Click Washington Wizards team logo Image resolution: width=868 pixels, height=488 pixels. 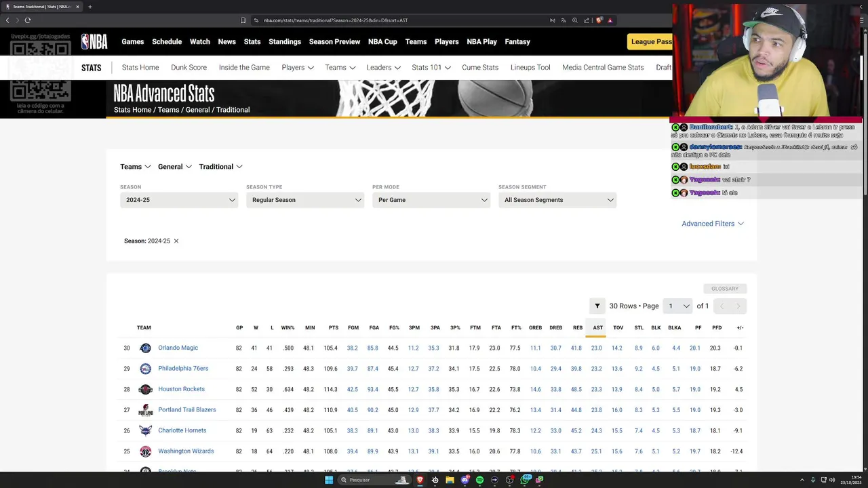145,451
